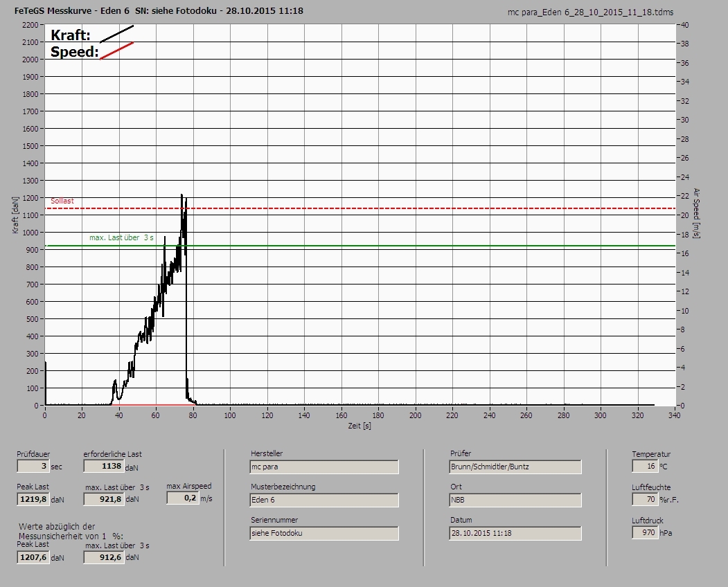The height and width of the screenshot is (587, 728).
Task: Focus the Hersteller field containing mc para
Action: [x=324, y=467]
